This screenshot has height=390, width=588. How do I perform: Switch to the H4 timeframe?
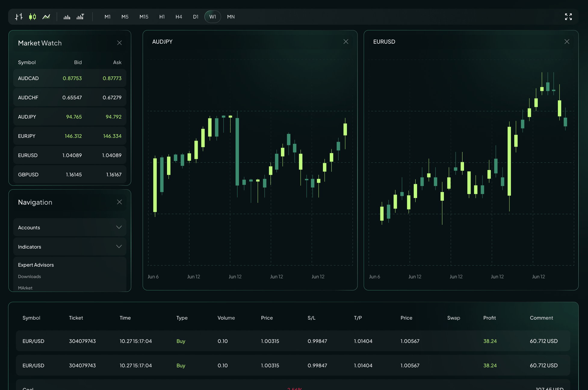click(179, 17)
